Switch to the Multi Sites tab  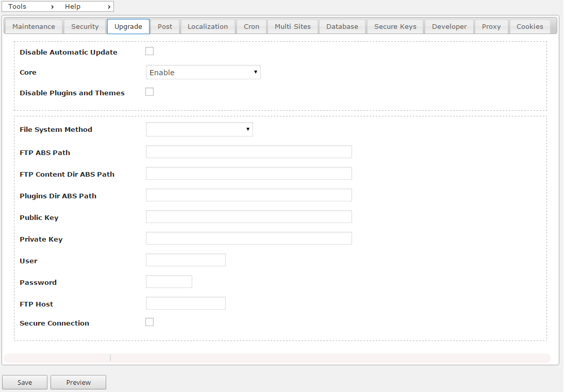(x=293, y=27)
